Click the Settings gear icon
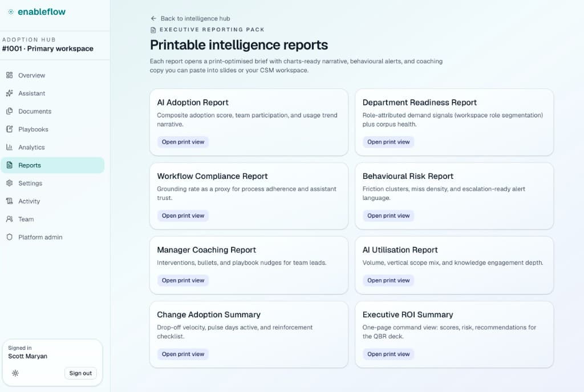The width and height of the screenshot is (584, 392). pyautogui.click(x=9, y=183)
